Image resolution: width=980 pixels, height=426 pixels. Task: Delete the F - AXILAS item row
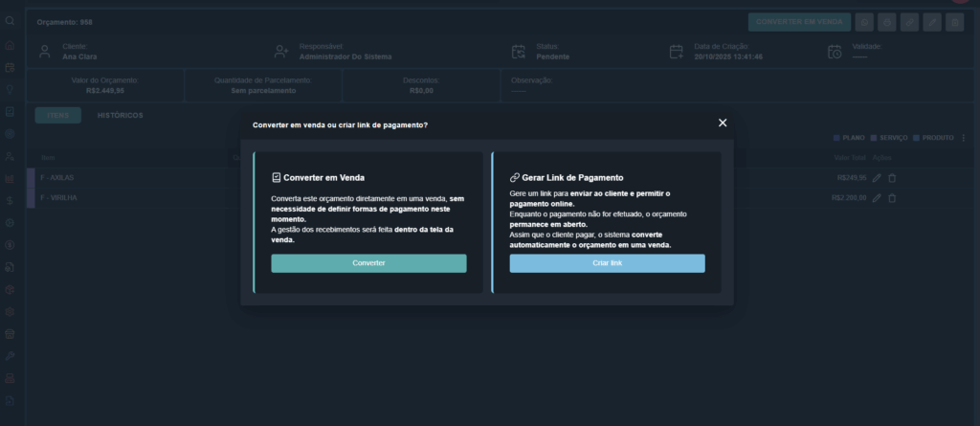point(892,178)
